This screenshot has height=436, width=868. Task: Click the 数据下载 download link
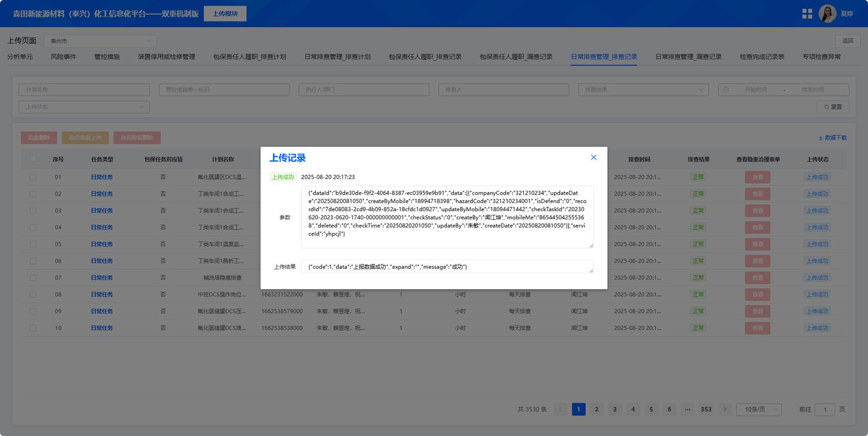pos(832,138)
